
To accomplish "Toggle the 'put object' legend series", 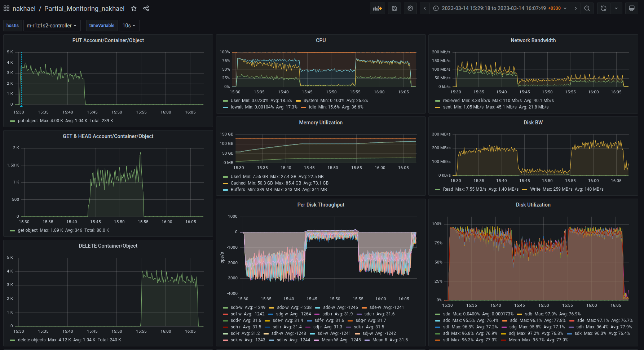I will (28, 121).
